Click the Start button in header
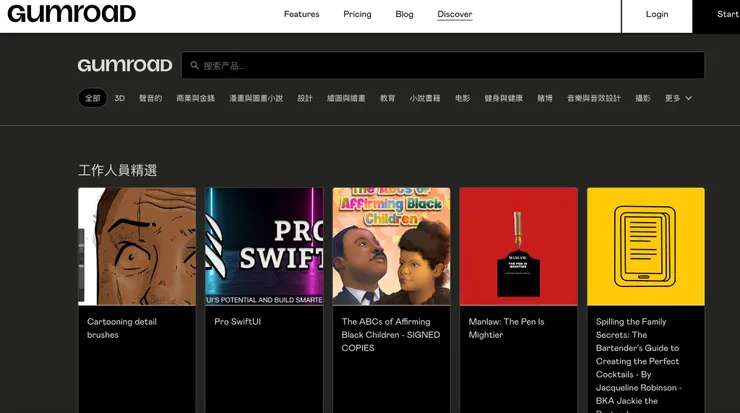 coord(716,16)
